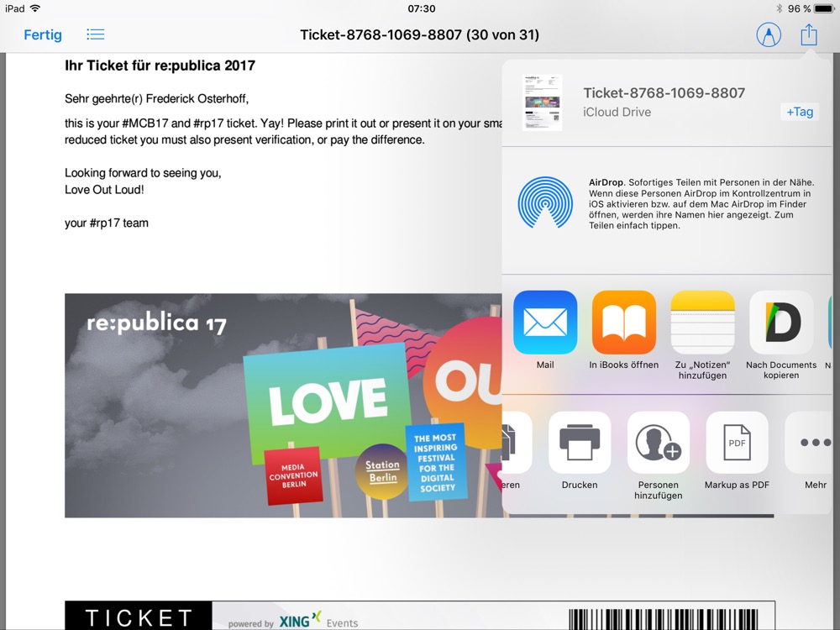The image size is (840, 630).
Task: Tap the AirDrop icon
Action: 545,202
